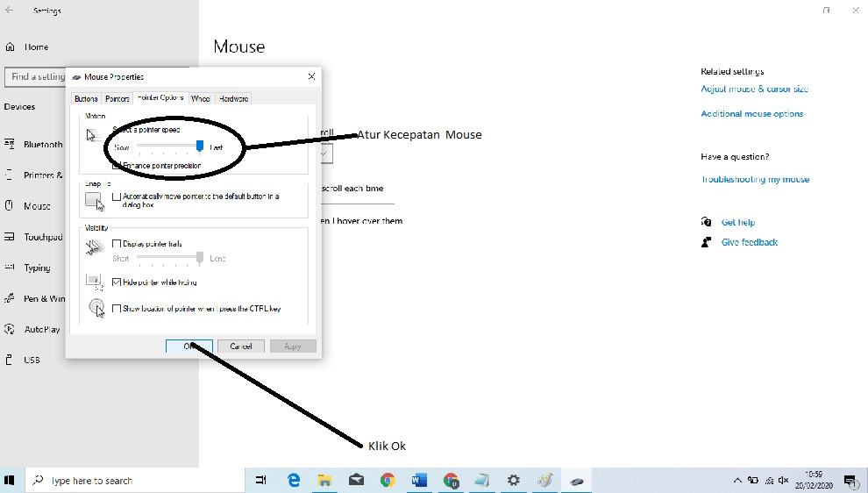Screen dimensions: 868x493
Task: Open Microsoft Edge from taskbar
Action: point(294,480)
